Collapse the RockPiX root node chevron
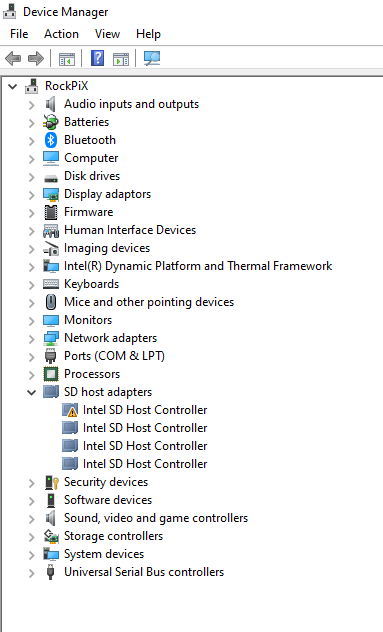The height and width of the screenshot is (632, 383). pyautogui.click(x=12, y=86)
